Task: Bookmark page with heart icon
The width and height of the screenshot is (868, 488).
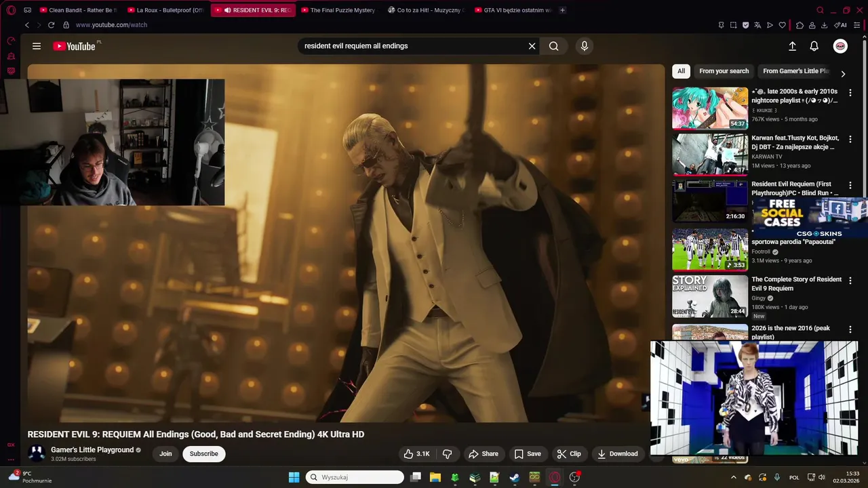Action: [782, 25]
